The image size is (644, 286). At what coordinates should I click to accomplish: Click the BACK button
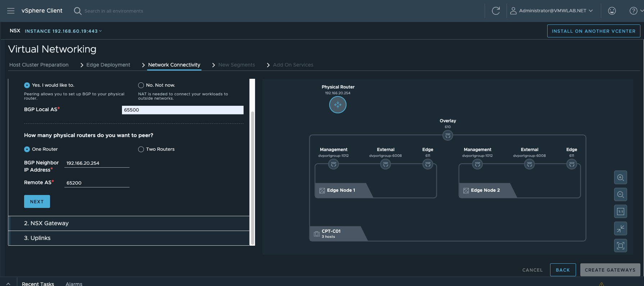[563, 270]
